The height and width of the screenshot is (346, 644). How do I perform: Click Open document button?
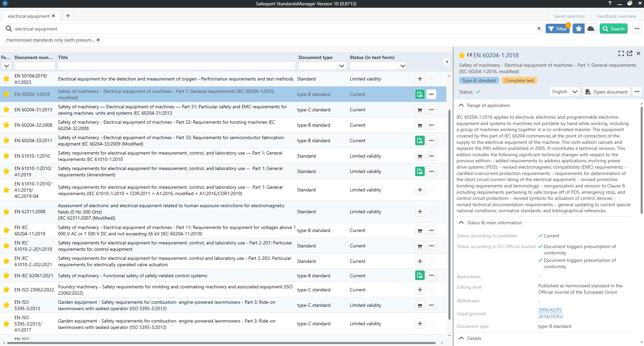(606, 92)
